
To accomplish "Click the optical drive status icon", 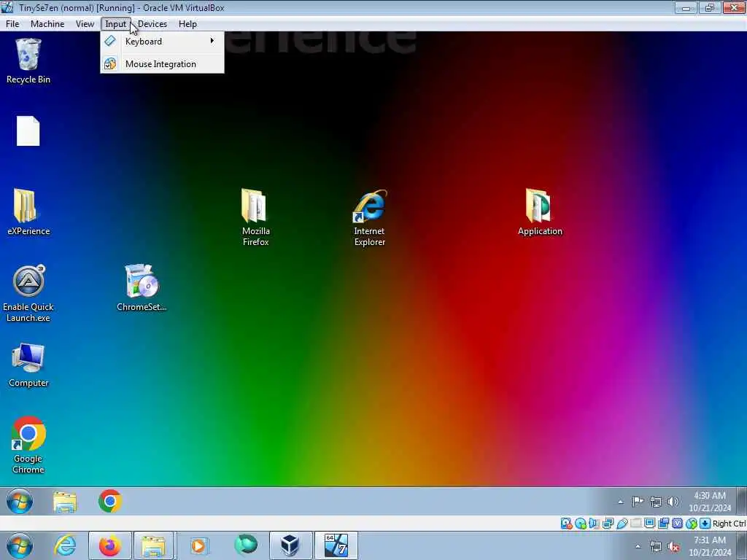I will 580,524.
